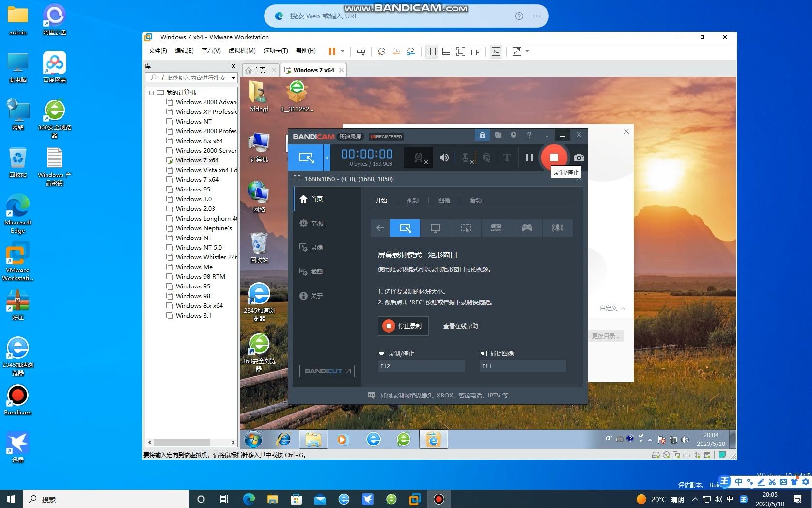812x508 pixels.
Task: Open Windows Media Player in guest taskbar
Action: (x=343, y=440)
